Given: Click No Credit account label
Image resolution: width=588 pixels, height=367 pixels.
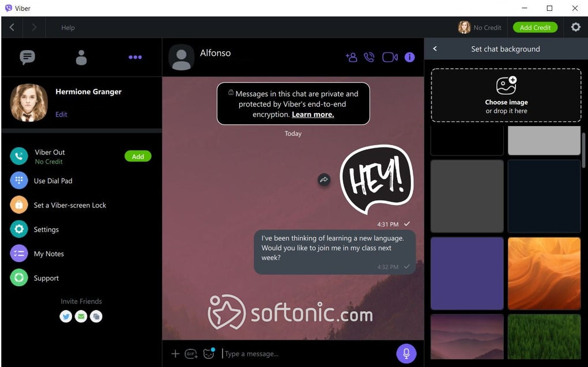Looking at the screenshot, I should (x=487, y=27).
